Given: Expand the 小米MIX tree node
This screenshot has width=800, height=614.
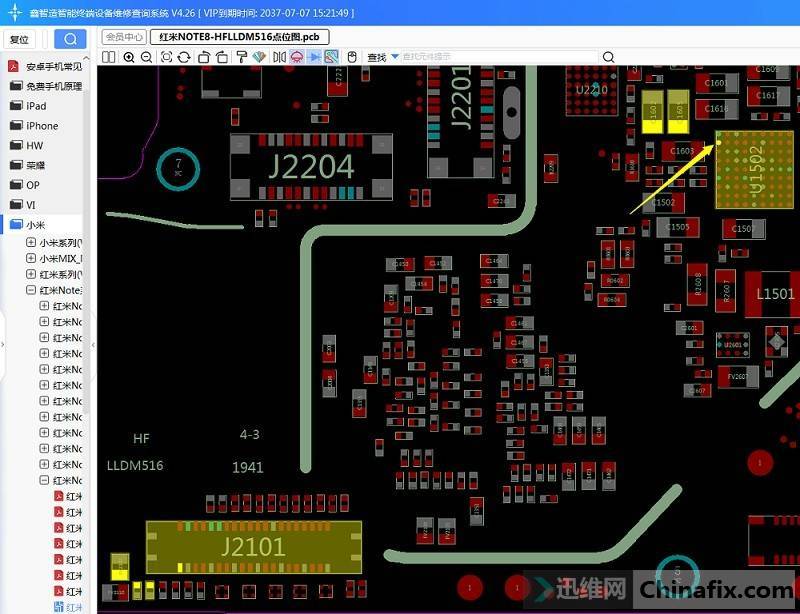Looking at the screenshot, I should (x=31, y=259).
